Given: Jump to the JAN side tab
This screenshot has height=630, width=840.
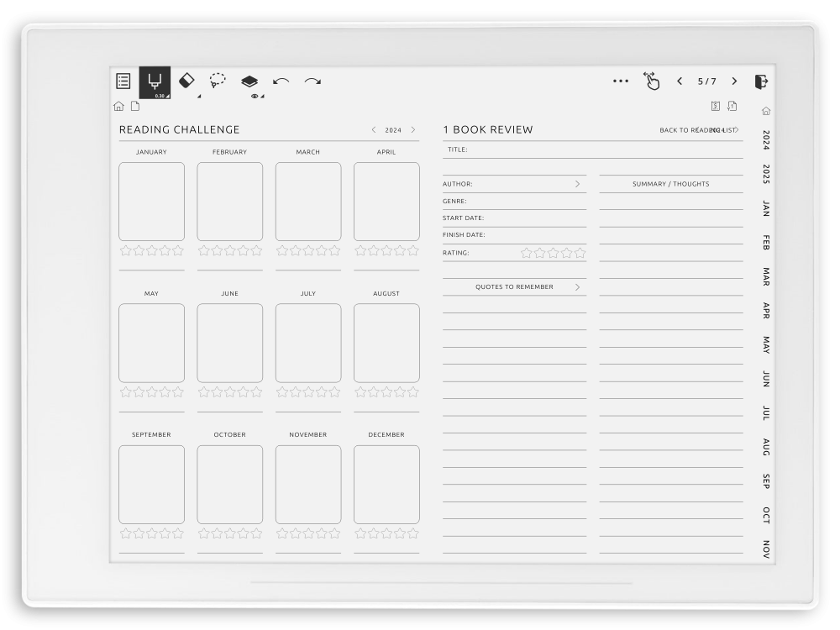Looking at the screenshot, I should pyautogui.click(x=766, y=208).
